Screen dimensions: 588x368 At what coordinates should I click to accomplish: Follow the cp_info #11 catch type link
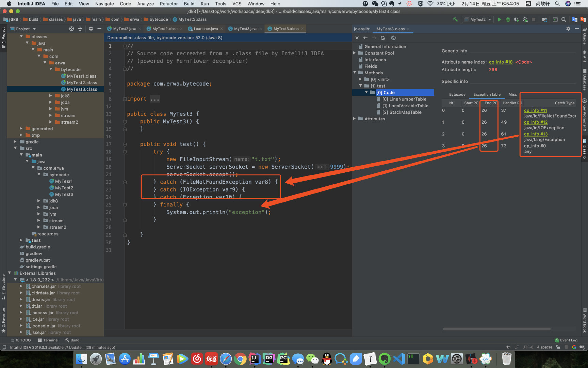click(x=535, y=110)
